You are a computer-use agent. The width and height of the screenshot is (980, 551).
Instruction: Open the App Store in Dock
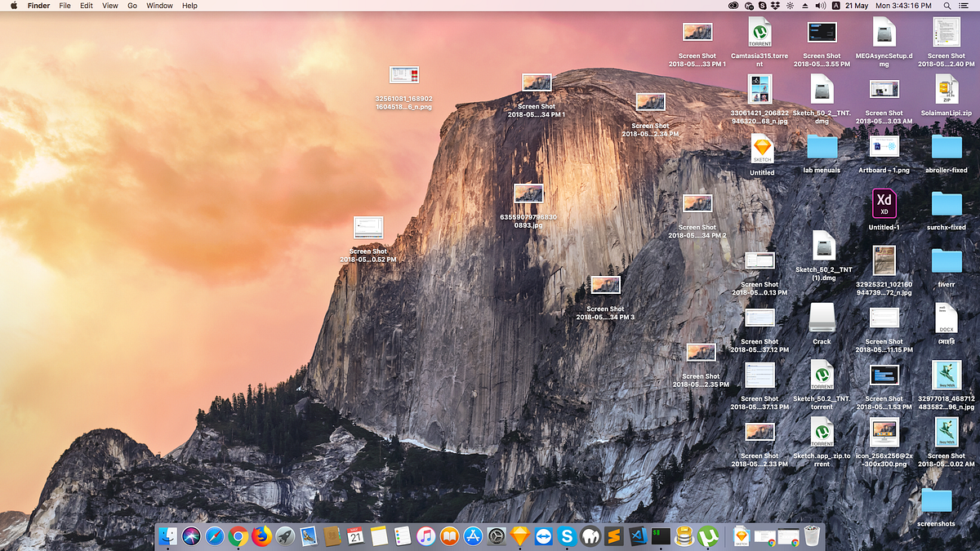point(473,536)
